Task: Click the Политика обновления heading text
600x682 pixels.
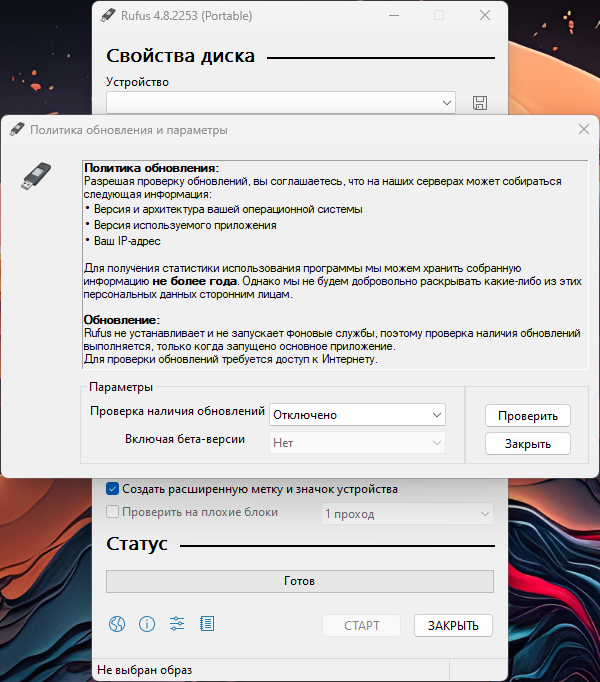Action: [x=151, y=168]
